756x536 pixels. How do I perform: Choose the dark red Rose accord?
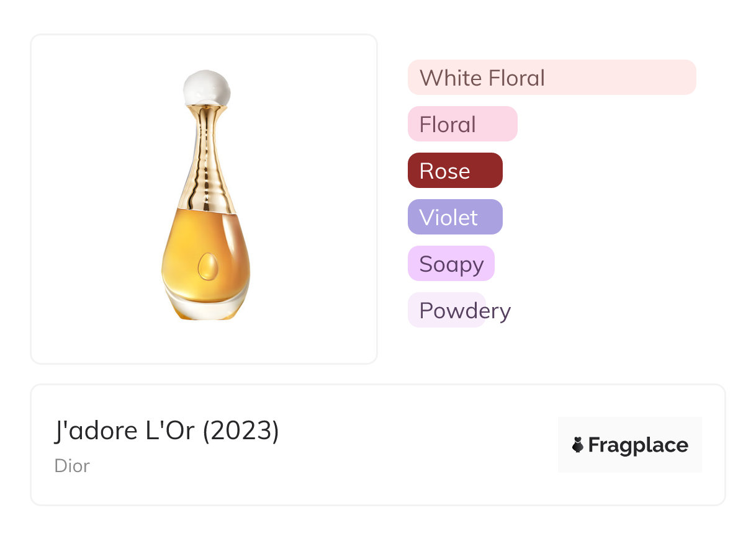click(x=454, y=171)
